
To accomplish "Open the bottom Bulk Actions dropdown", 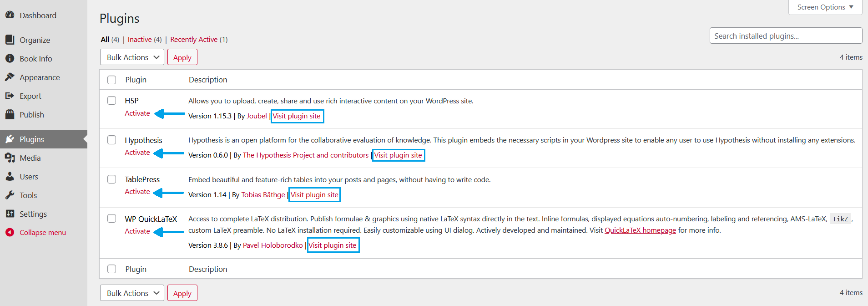I will point(132,293).
